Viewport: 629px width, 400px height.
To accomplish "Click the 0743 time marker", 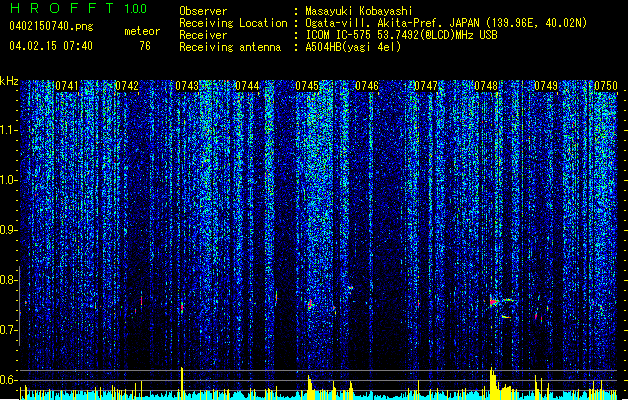I will (x=187, y=86).
